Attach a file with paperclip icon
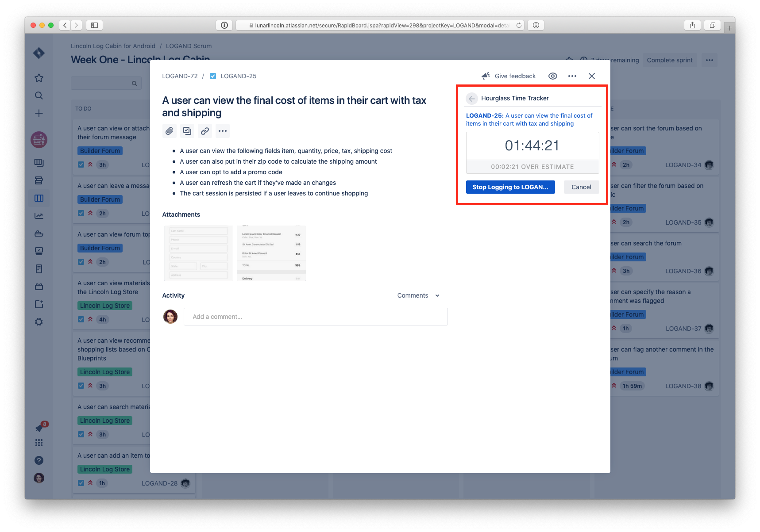 click(x=170, y=131)
